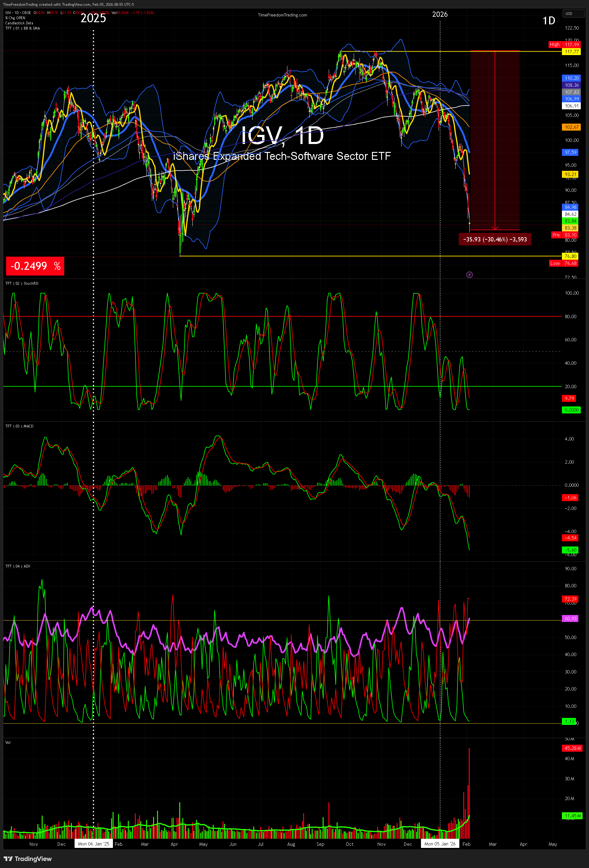This screenshot has height=868, width=589.
Task: Click the TFT 02 StochRSI indicator legend
Action: [x=22, y=283]
